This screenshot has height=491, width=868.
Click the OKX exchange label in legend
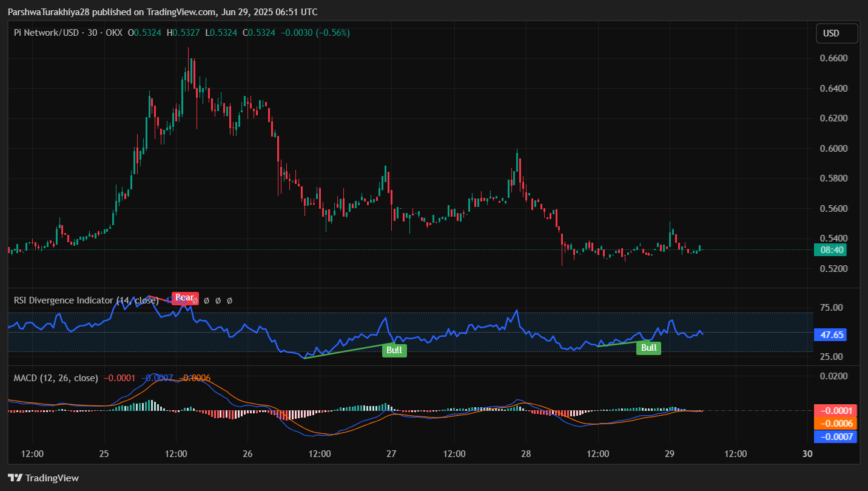pyautogui.click(x=114, y=33)
